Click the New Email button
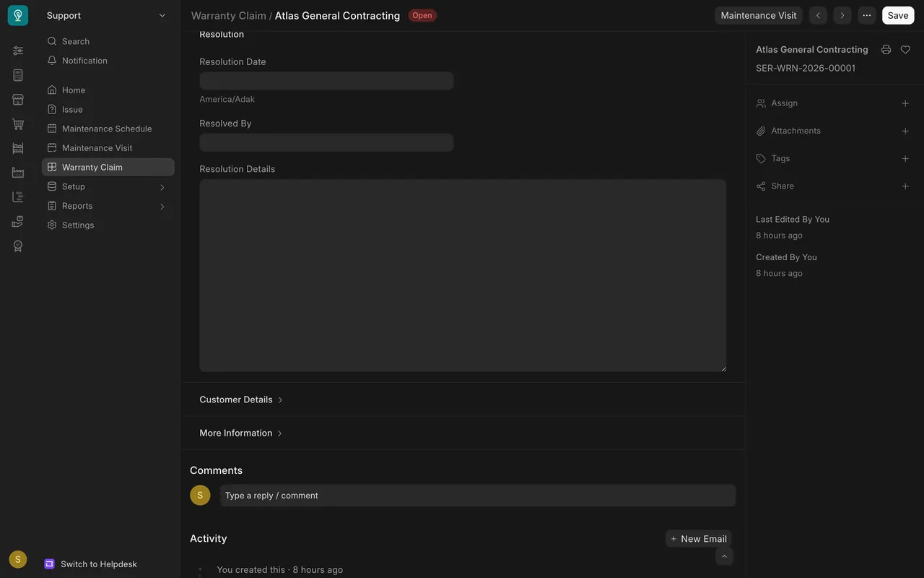This screenshot has width=924, height=578. [x=698, y=539]
